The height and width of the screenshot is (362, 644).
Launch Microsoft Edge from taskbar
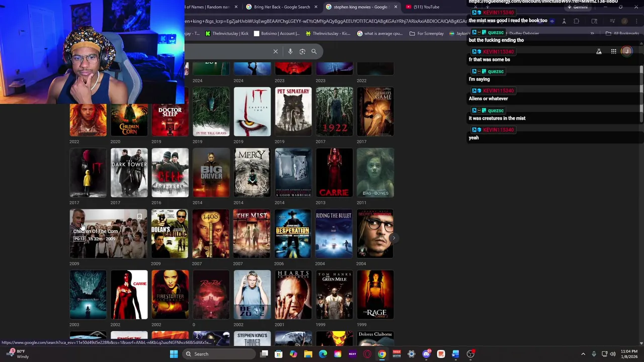pyautogui.click(x=323, y=354)
